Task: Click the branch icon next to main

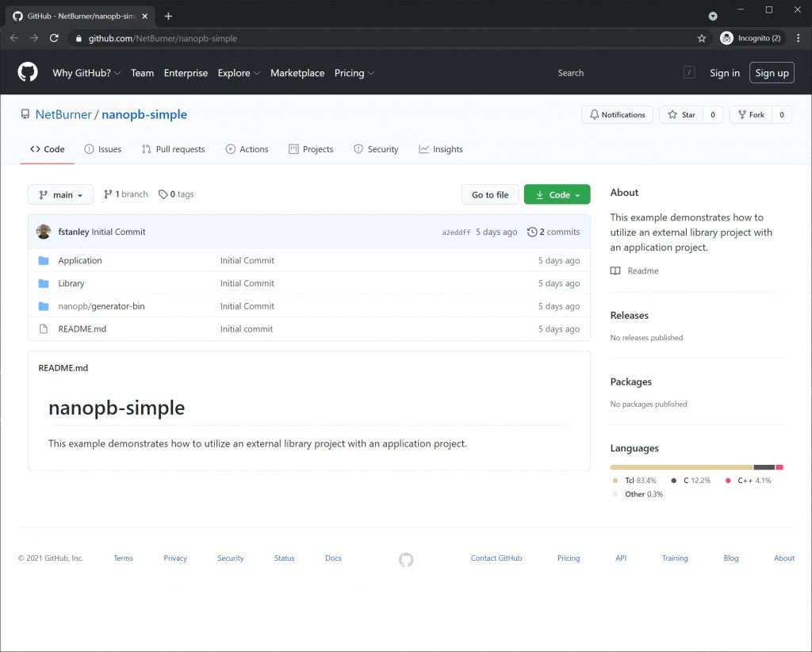Action: click(107, 194)
